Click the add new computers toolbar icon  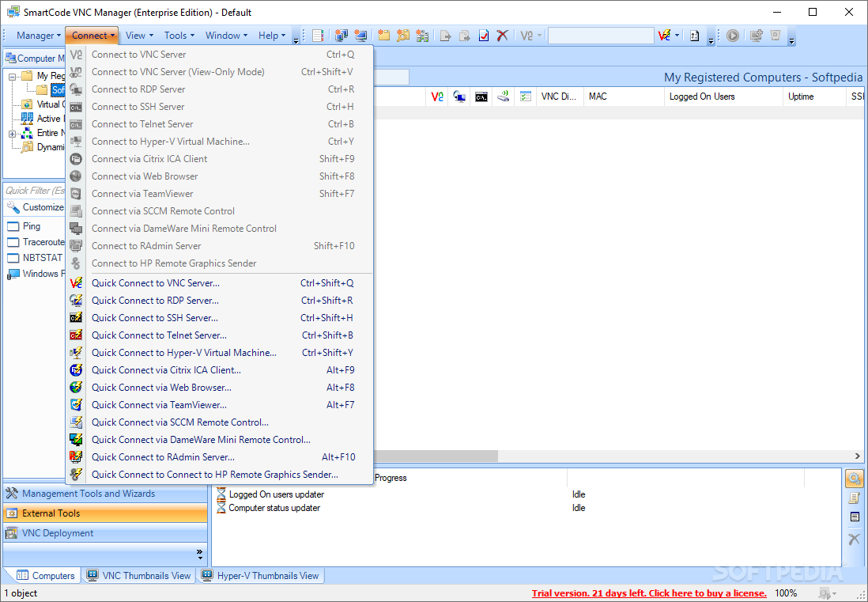click(x=341, y=36)
